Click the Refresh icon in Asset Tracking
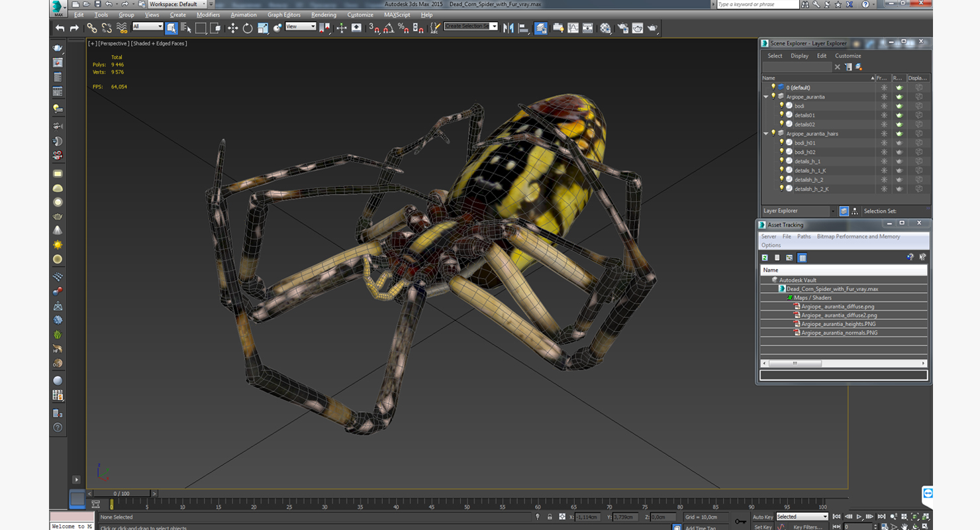This screenshot has height=530, width=980. coord(765,258)
